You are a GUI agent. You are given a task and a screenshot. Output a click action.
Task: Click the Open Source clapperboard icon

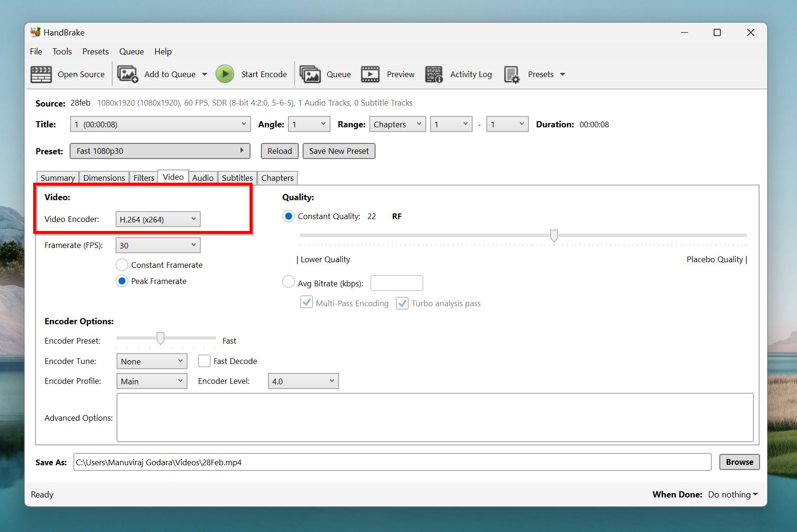(41, 74)
